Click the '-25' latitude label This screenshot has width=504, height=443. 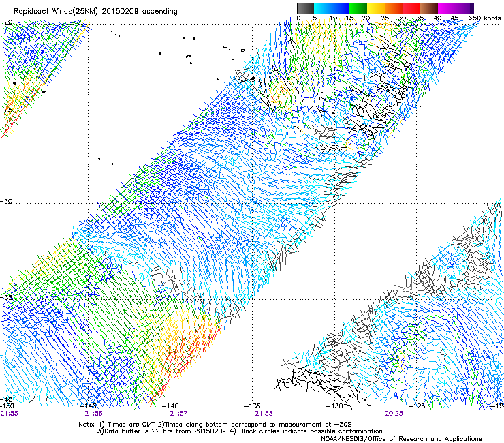tap(6, 110)
